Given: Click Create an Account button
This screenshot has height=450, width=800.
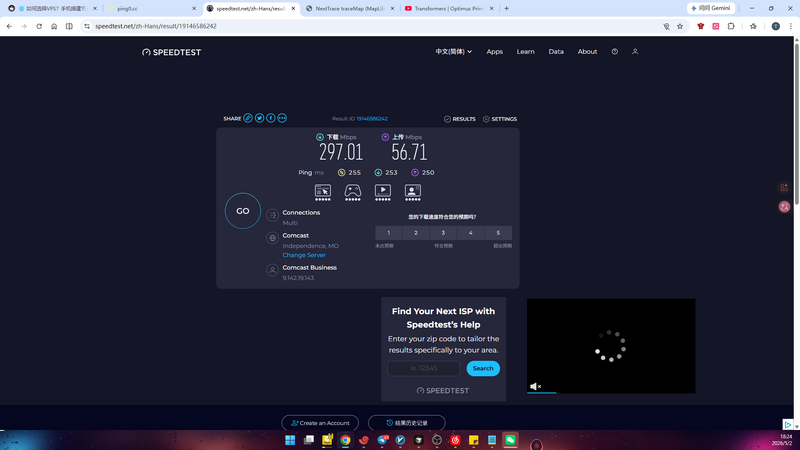Looking at the screenshot, I should point(320,423).
